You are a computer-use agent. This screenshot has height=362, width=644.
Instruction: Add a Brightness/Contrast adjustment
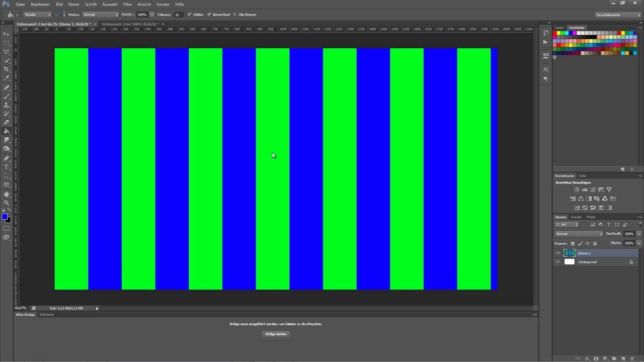point(577,190)
